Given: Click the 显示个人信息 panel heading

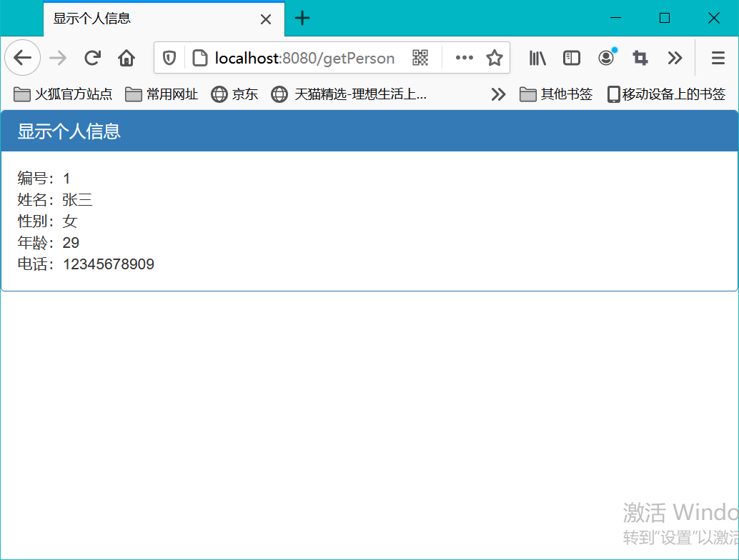Looking at the screenshot, I should point(69,131).
